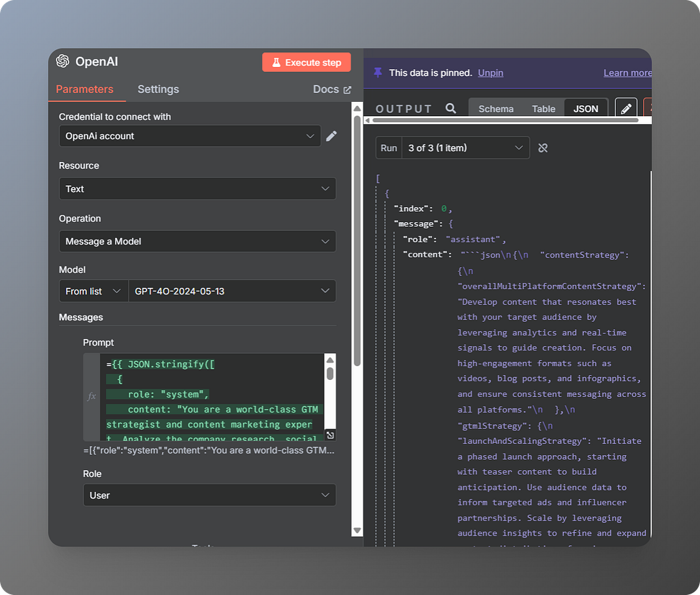Click the expression preview text under Prompt
The width and height of the screenshot is (700, 595).
coord(209,450)
